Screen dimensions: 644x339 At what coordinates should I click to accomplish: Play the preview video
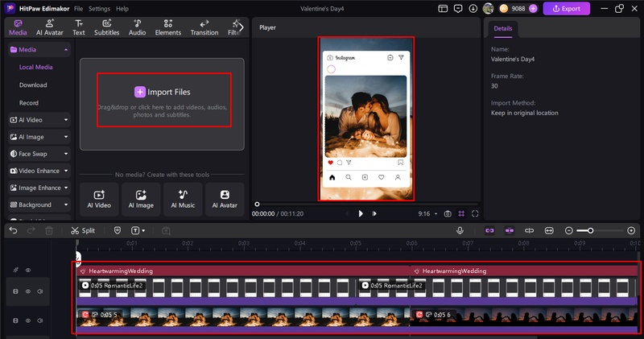click(360, 213)
